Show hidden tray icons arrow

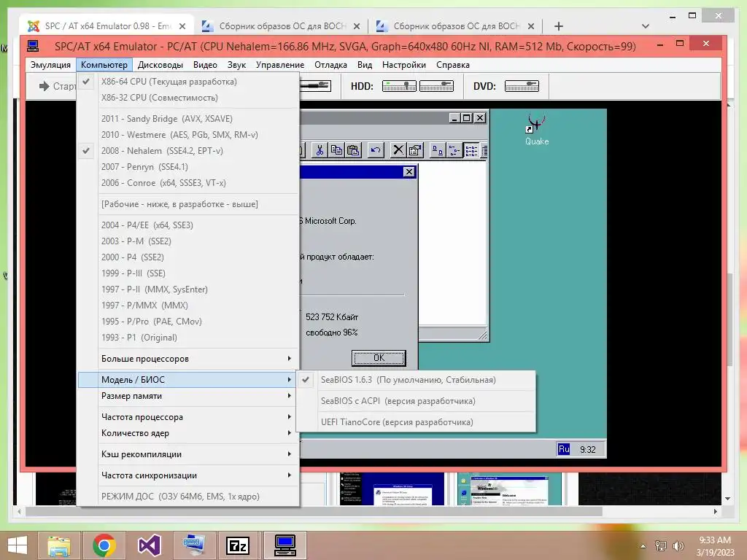[x=643, y=546]
